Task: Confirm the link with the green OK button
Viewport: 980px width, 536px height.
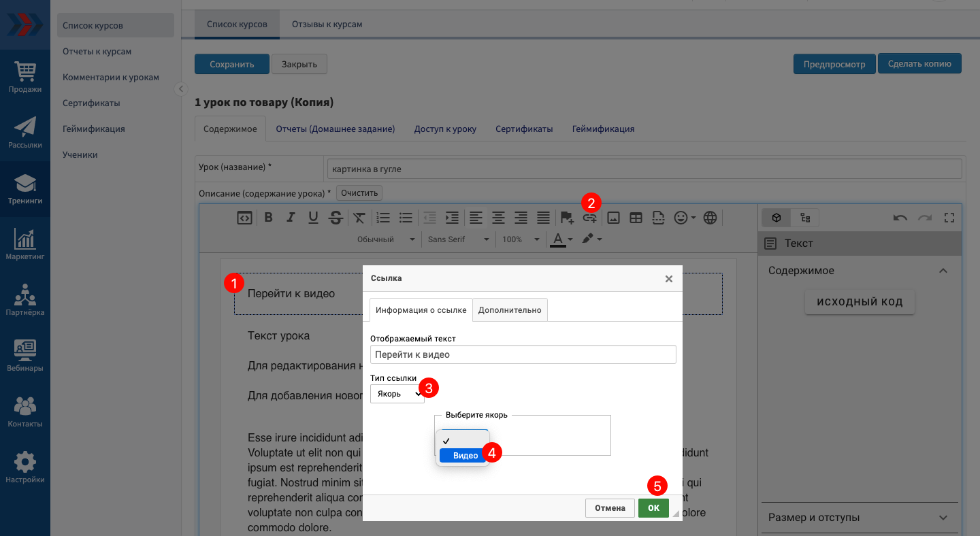Action: click(x=653, y=508)
